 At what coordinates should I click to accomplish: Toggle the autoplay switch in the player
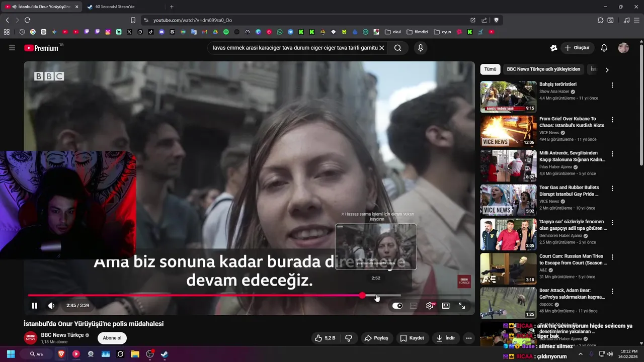click(x=397, y=306)
